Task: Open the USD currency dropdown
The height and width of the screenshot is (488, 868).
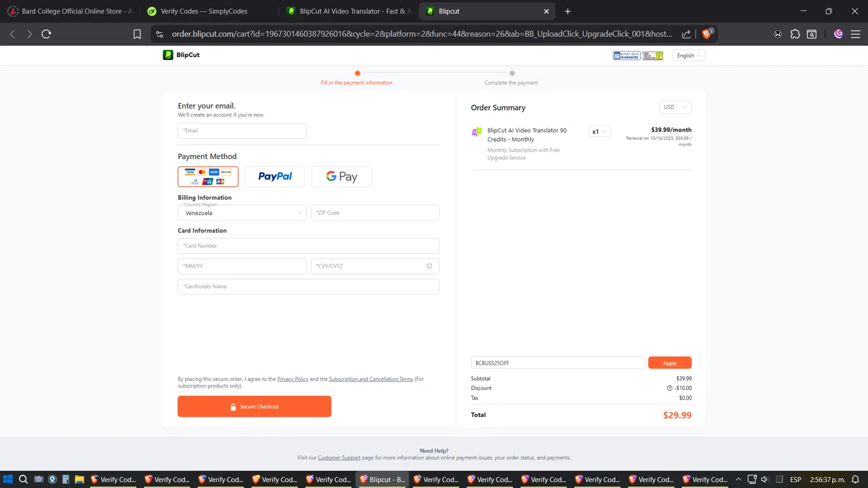Action: click(675, 107)
